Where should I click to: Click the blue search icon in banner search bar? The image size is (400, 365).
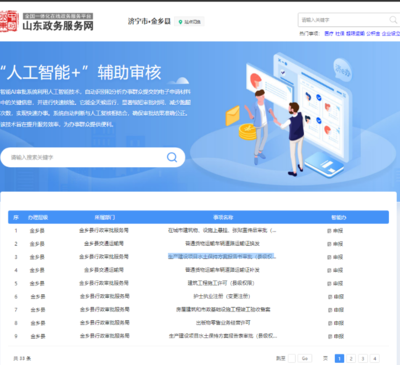coord(172,157)
